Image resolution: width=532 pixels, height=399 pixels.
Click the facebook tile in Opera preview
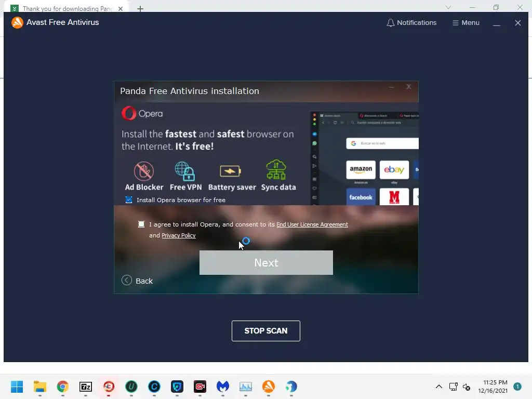[361, 197]
